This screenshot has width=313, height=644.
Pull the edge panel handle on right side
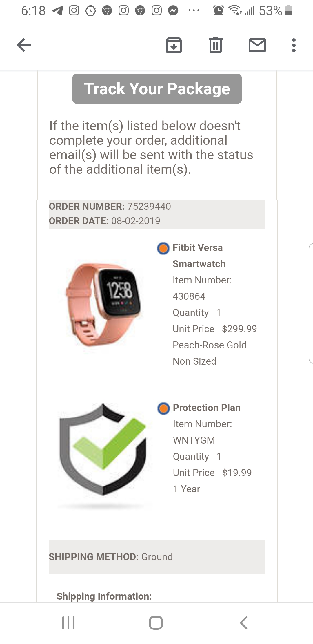[x=310, y=303]
